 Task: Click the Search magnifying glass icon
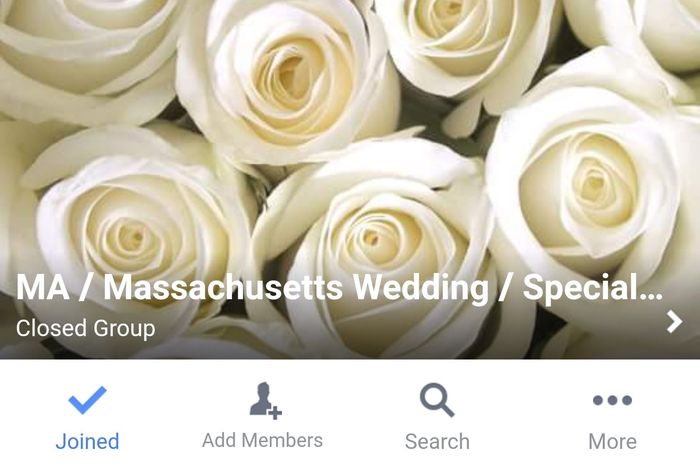[437, 400]
